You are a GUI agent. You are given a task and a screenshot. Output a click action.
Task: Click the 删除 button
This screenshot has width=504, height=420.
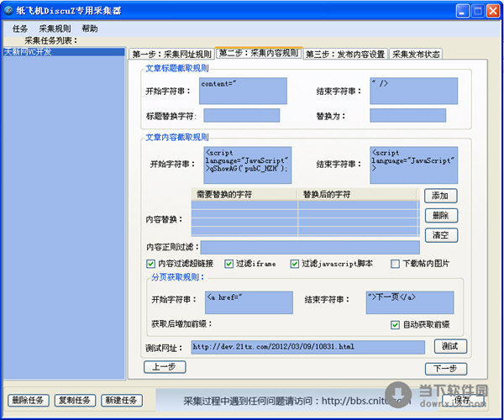pos(441,216)
